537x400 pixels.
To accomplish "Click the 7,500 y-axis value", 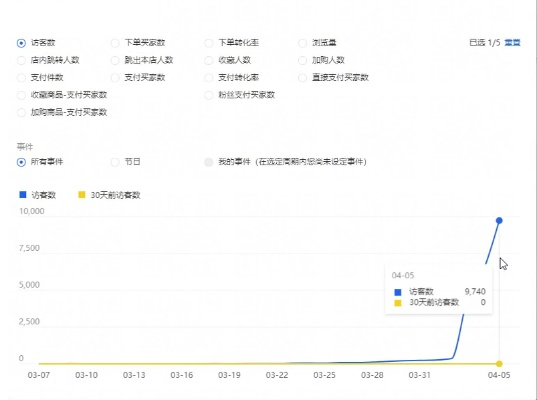I will click(x=29, y=248).
